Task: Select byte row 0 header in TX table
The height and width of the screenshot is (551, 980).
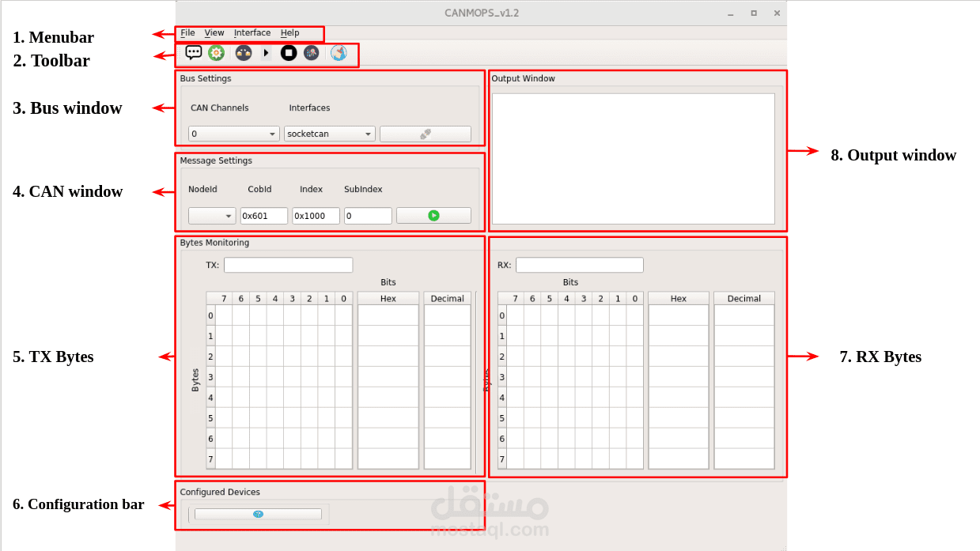Action: pos(210,315)
